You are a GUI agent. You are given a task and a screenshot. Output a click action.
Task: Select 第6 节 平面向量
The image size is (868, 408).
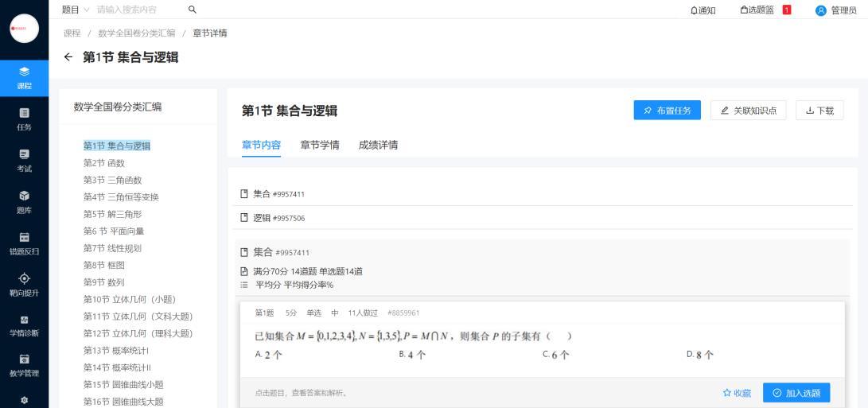(x=114, y=231)
